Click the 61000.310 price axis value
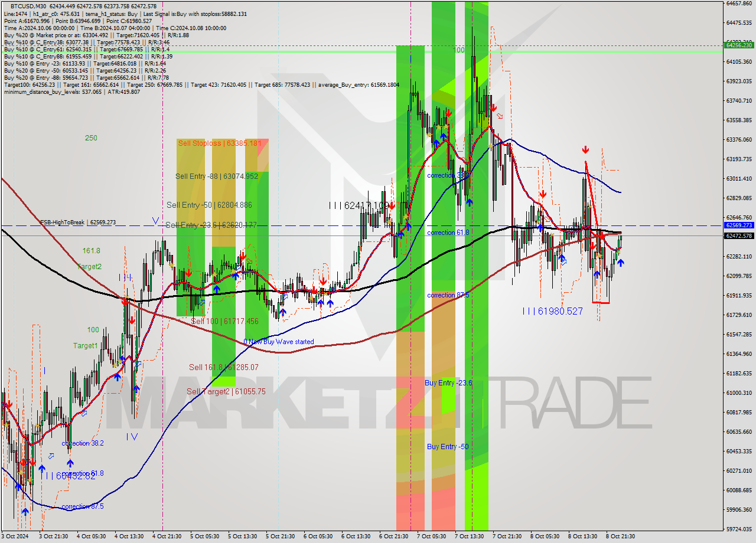 point(739,392)
